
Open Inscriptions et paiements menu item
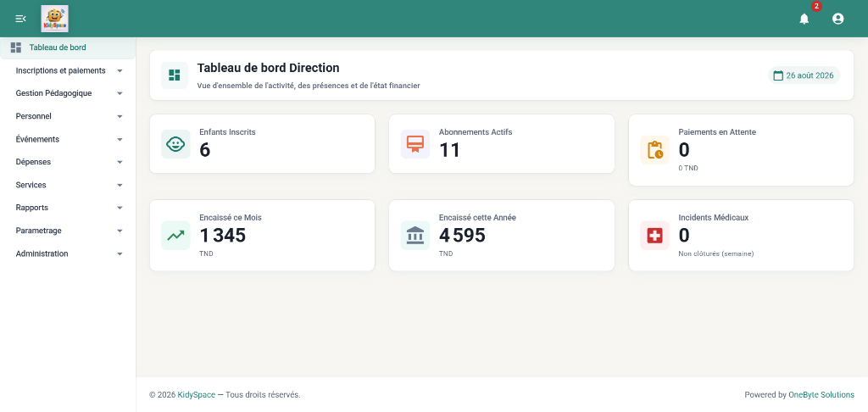pos(68,71)
